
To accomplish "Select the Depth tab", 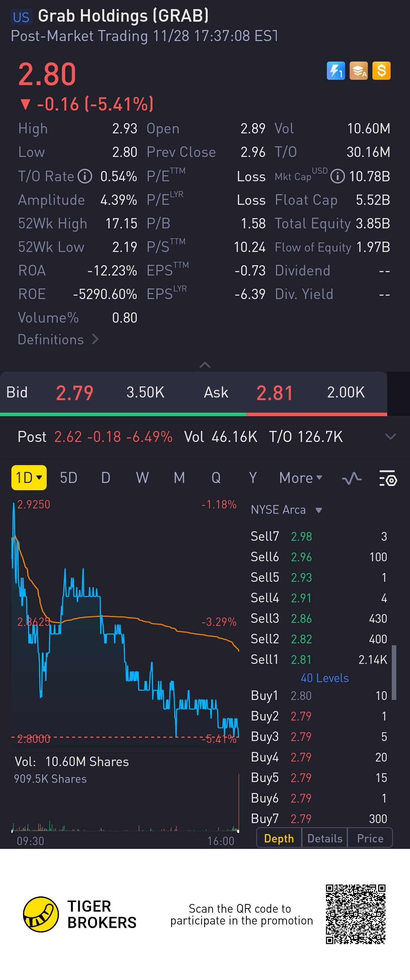I will point(279,838).
